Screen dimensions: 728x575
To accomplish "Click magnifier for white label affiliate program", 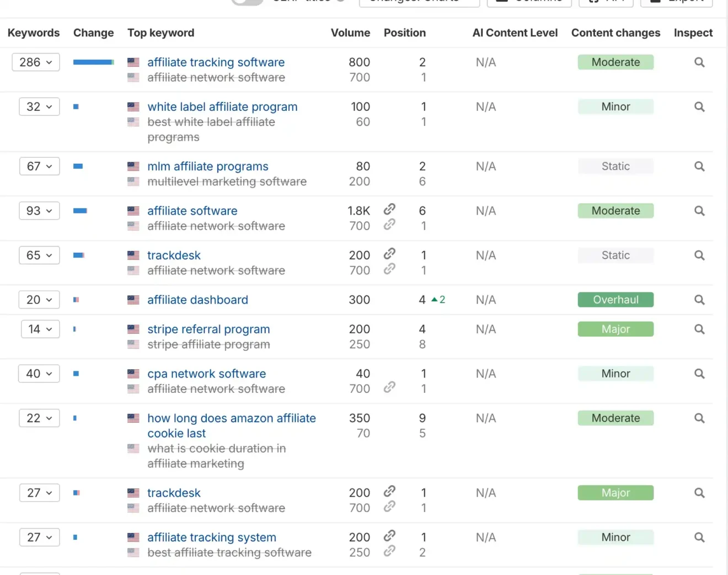I will [x=699, y=107].
